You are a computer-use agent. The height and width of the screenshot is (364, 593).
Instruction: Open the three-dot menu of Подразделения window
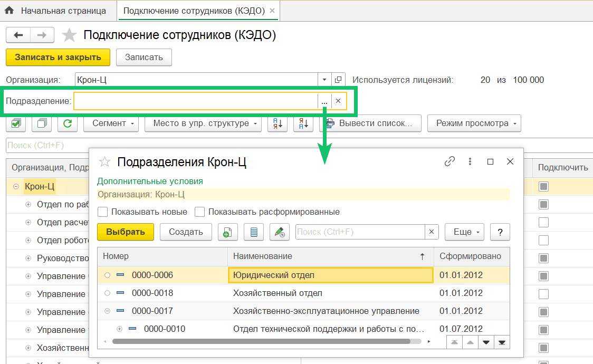pyautogui.click(x=470, y=162)
